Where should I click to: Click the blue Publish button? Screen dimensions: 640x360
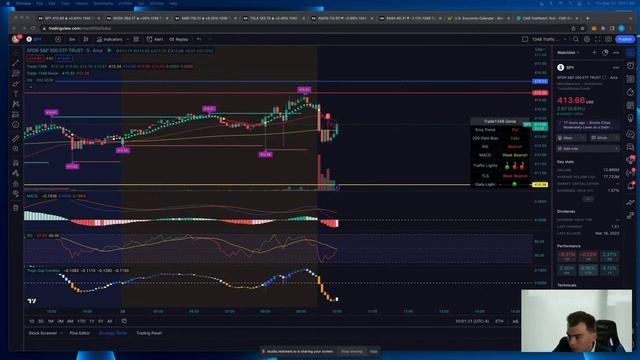tap(624, 39)
